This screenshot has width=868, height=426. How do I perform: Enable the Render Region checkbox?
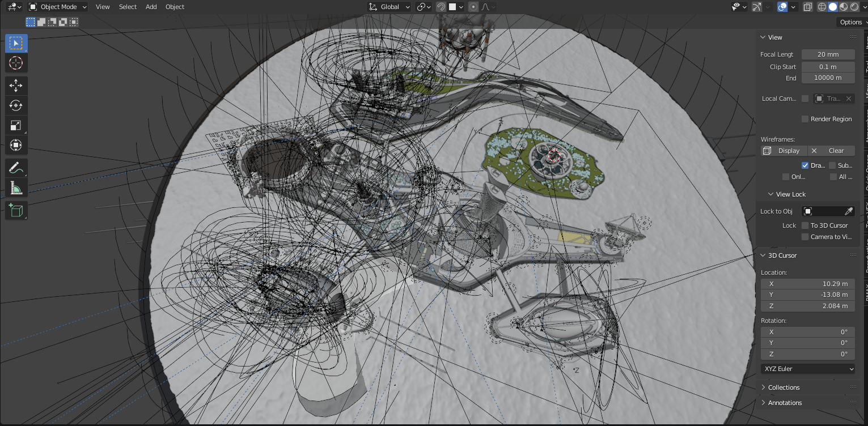tap(805, 119)
